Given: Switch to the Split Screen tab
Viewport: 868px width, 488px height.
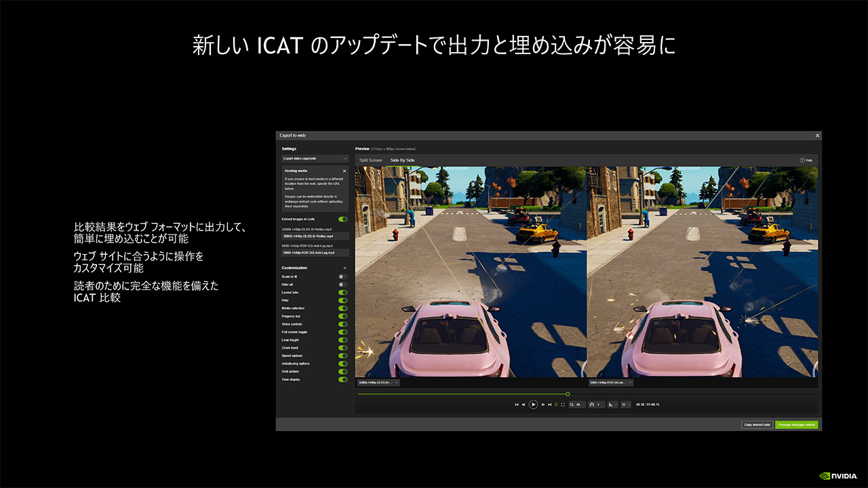Looking at the screenshot, I should tap(371, 160).
